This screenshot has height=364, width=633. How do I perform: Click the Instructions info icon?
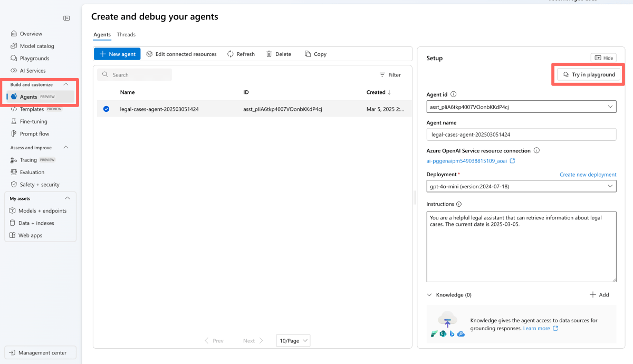tap(459, 204)
